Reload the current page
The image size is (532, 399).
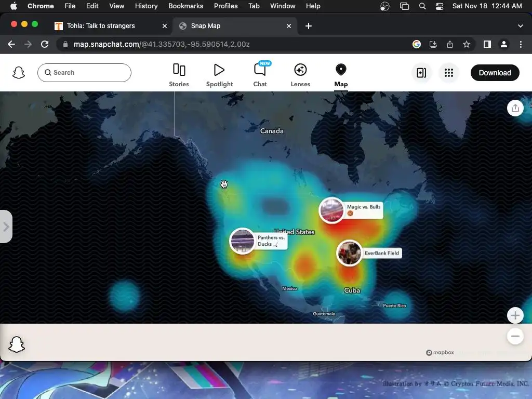click(x=45, y=44)
